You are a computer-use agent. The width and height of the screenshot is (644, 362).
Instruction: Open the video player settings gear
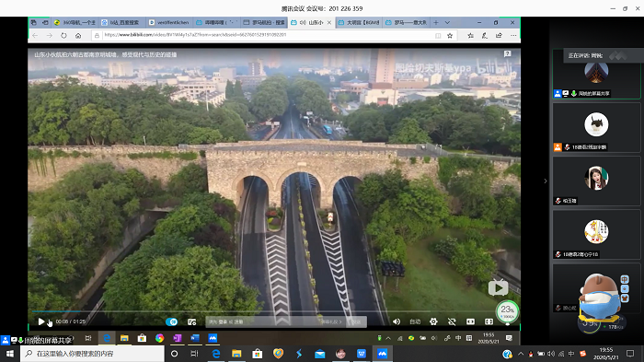click(x=433, y=321)
